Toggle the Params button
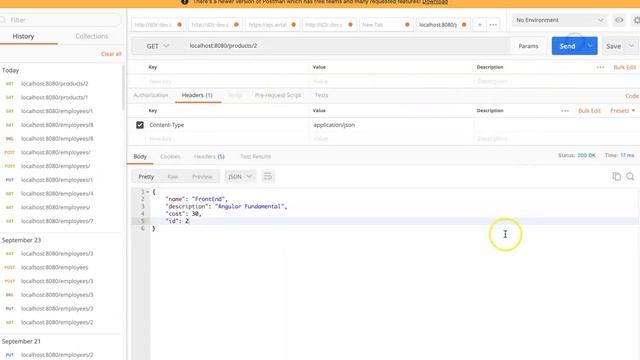The image size is (640, 360). [528, 46]
